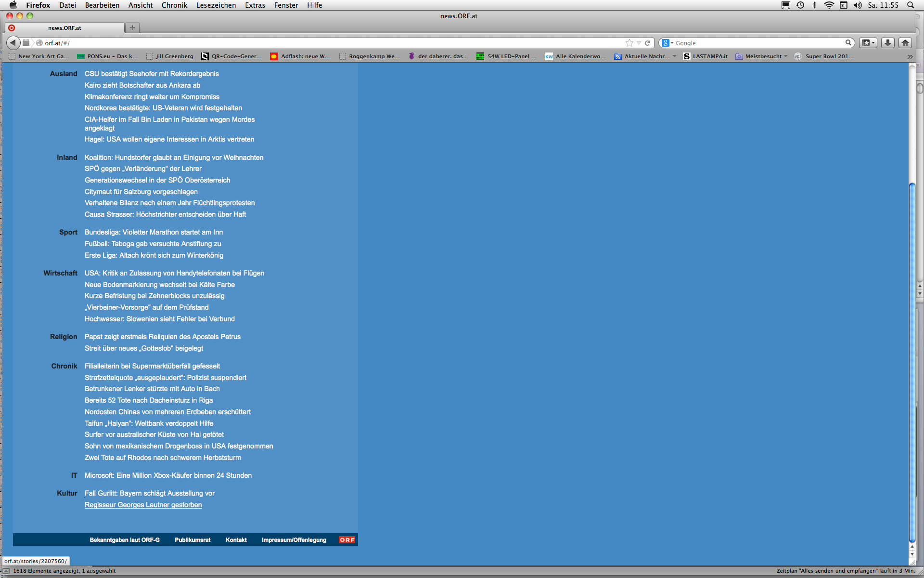Open the Bookmarks menu button

869,43
